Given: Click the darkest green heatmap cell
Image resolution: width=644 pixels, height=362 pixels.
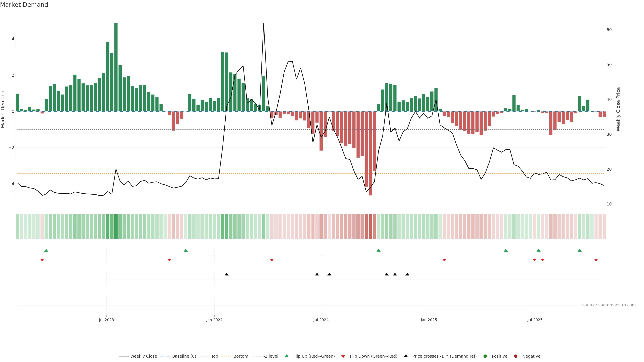Looking at the screenshot, I should [x=116, y=226].
